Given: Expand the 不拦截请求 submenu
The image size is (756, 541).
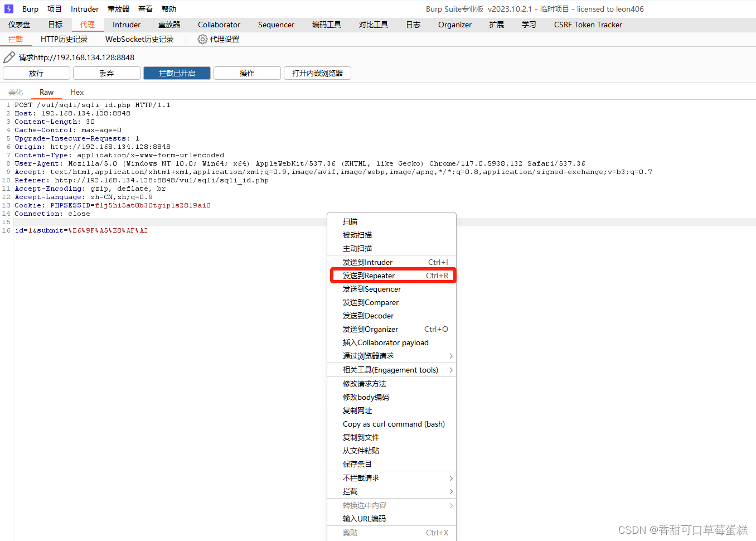Looking at the screenshot, I should pyautogui.click(x=391, y=478).
